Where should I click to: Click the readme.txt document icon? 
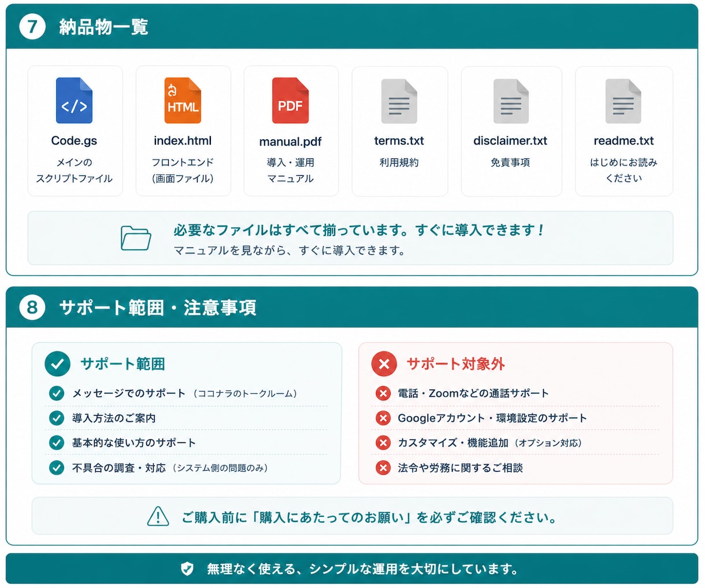click(x=623, y=101)
